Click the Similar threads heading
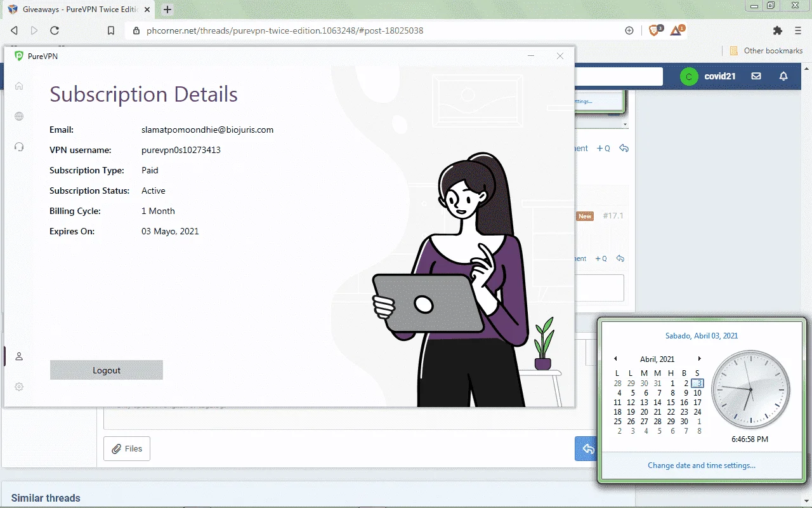 pos(46,498)
